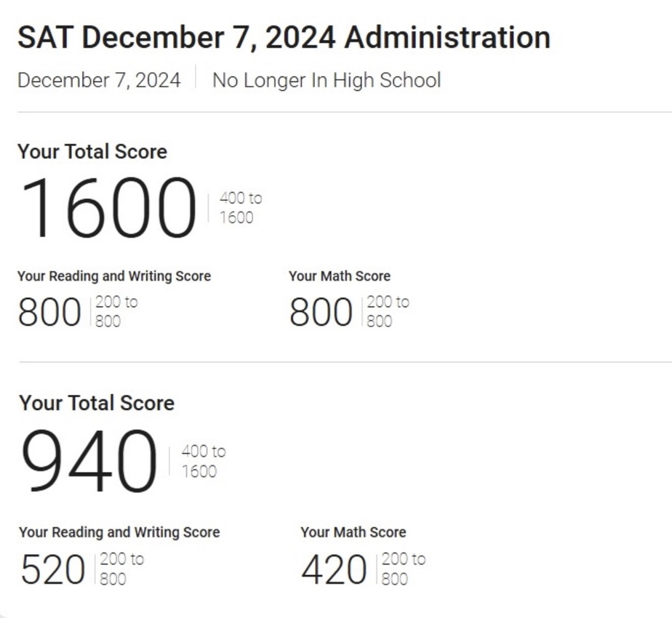The height and width of the screenshot is (618, 672).
Task: Click the December 7, 2024 date subtitle
Action: (x=99, y=80)
